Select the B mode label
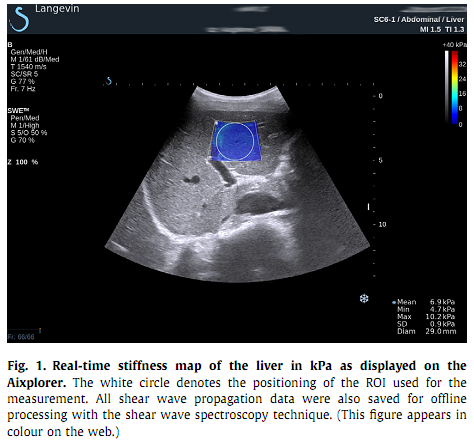 pos(10,44)
